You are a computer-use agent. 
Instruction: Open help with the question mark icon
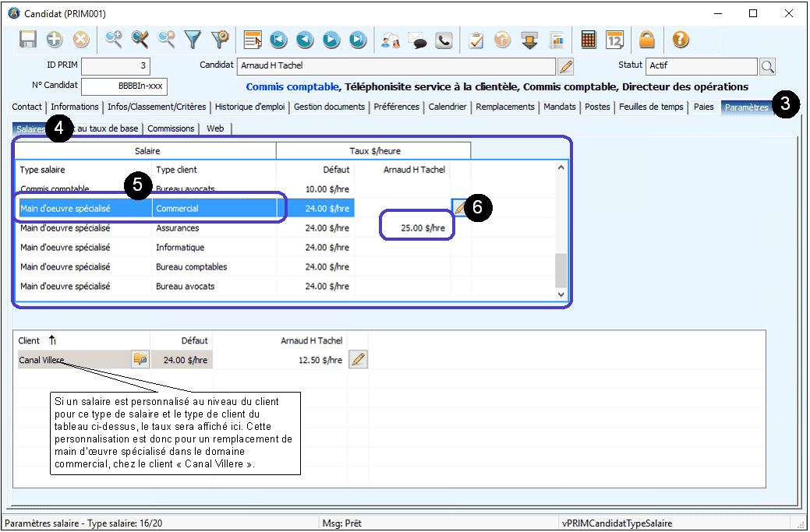tap(681, 40)
